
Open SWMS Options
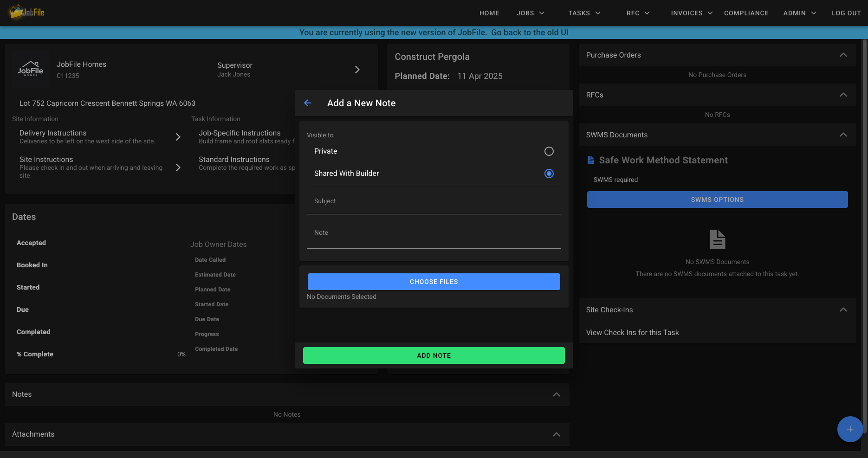coord(717,200)
